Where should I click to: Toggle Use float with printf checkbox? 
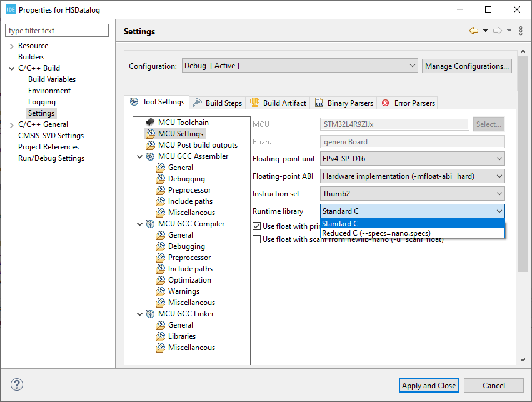pyautogui.click(x=257, y=226)
